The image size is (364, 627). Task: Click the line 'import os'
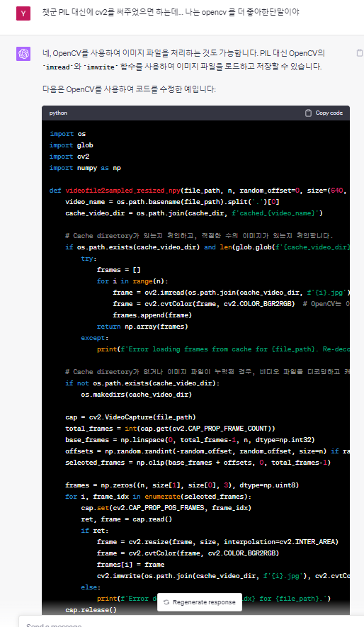[x=67, y=134]
